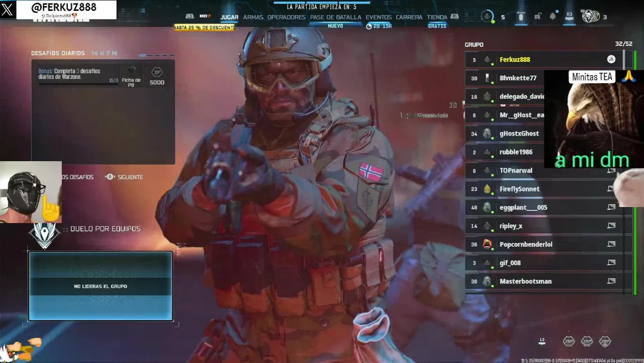Screen dimensions: 644x363
Task: Click the NO LIDERAS EL GRUPO panel
Action: tap(100, 286)
